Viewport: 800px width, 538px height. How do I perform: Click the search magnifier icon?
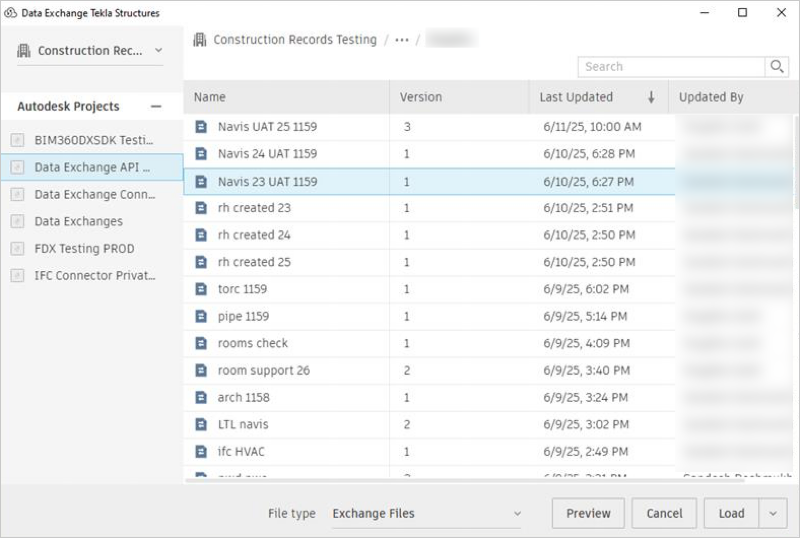[777, 67]
